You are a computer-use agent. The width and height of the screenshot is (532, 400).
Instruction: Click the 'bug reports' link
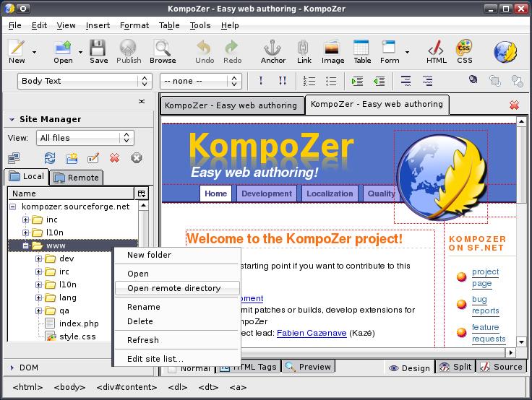[x=485, y=305]
